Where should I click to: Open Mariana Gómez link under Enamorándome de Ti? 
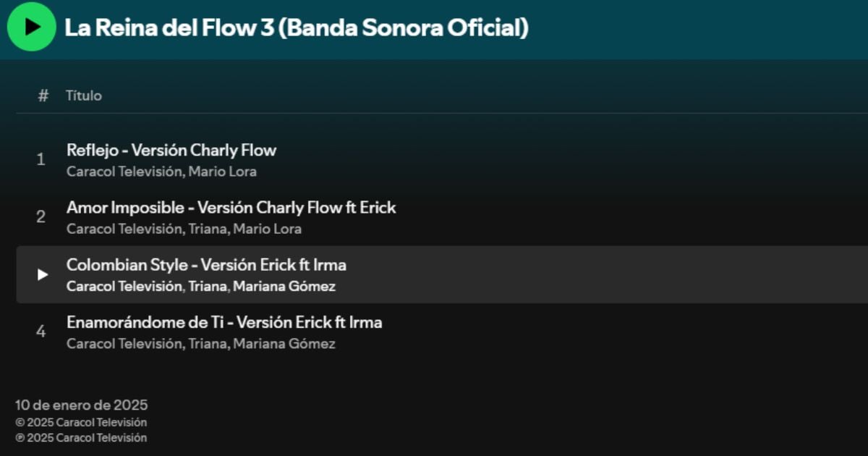[x=284, y=344]
